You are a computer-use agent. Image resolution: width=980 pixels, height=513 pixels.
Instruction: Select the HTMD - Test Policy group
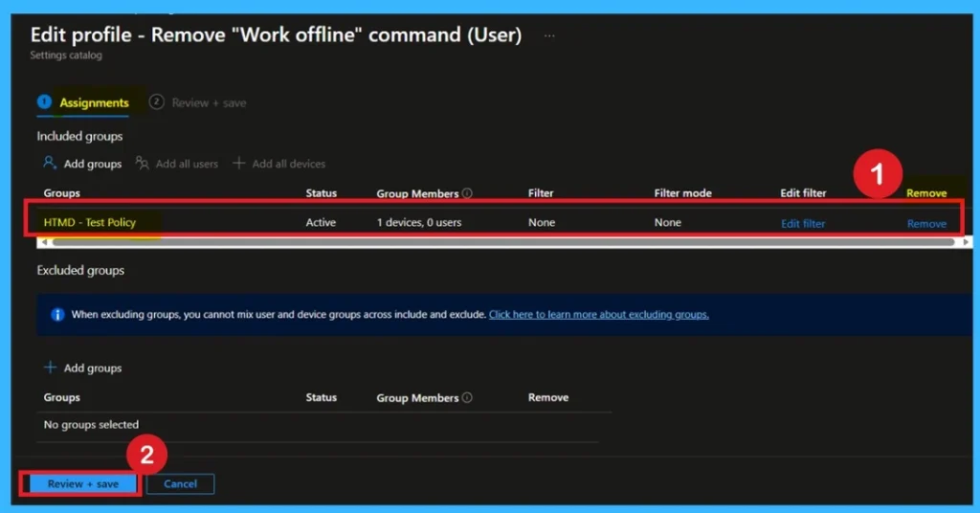89,222
